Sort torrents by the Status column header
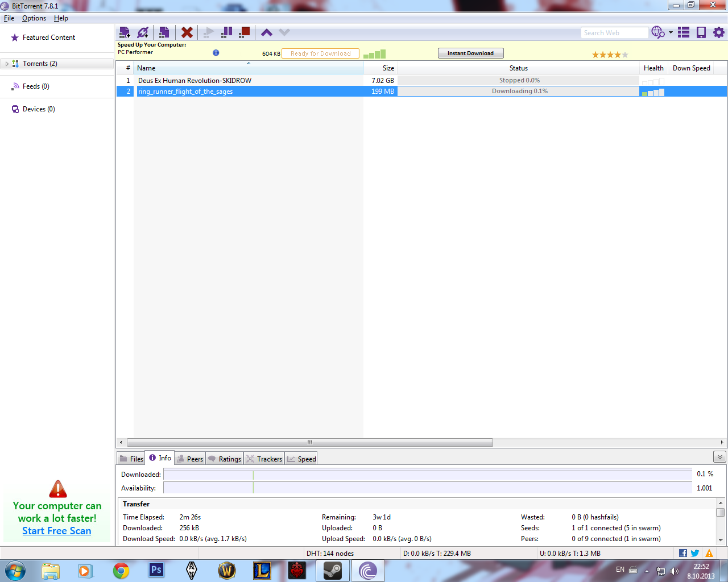Screen dimensions: 728x582 (518, 68)
